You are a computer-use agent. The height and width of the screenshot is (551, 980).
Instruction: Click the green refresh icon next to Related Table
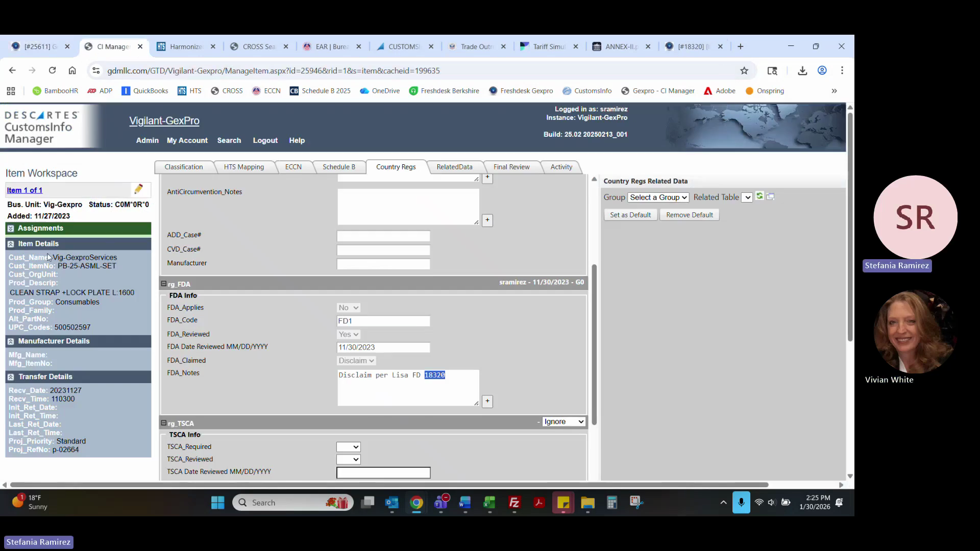click(x=759, y=196)
